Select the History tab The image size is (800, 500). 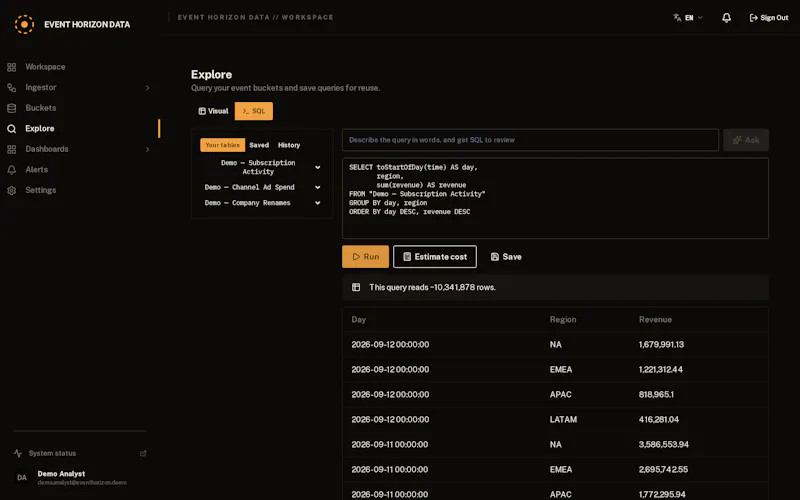pos(289,145)
